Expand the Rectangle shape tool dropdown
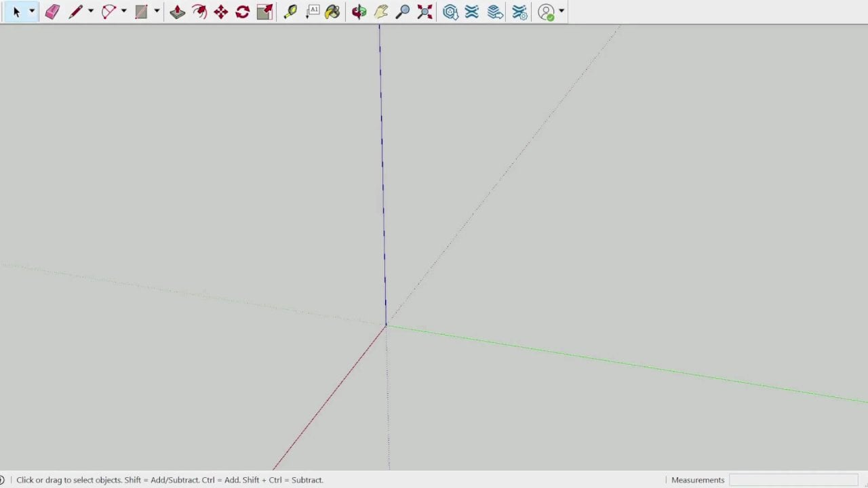868x488 pixels. coord(157,12)
